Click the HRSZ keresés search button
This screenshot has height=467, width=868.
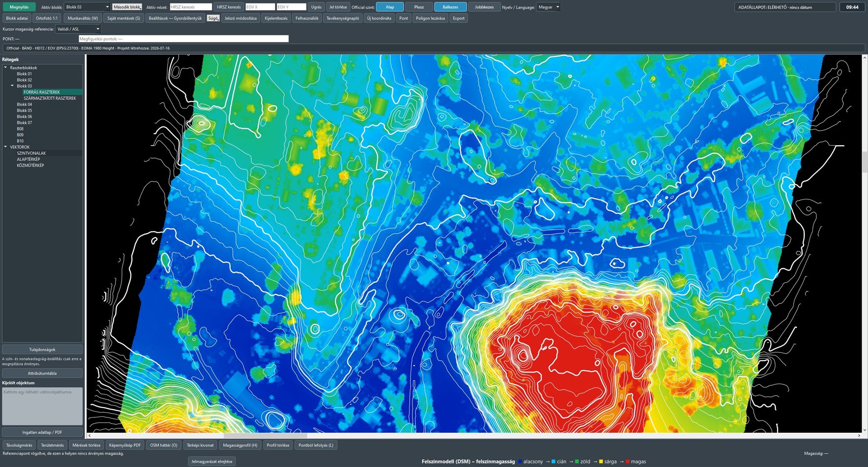tap(229, 7)
